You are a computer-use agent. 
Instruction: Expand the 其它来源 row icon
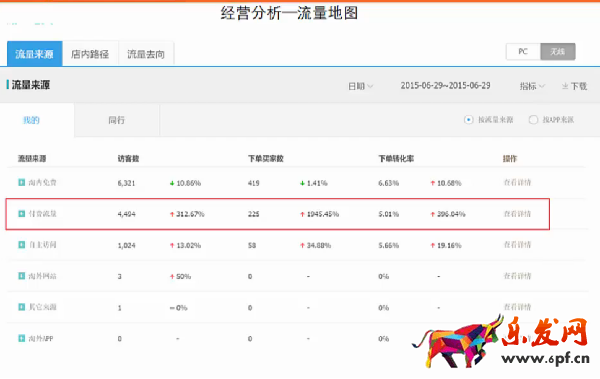coord(22,307)
